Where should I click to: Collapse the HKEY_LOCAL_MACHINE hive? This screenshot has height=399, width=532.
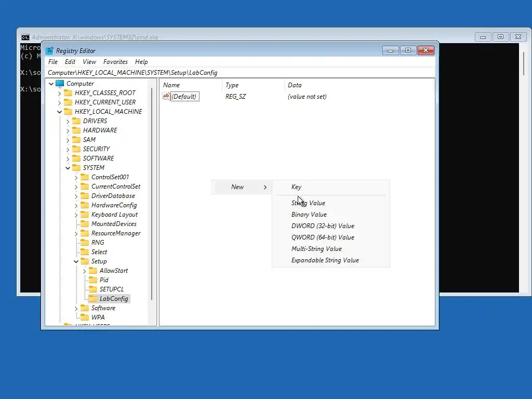[x=60, y=112]
